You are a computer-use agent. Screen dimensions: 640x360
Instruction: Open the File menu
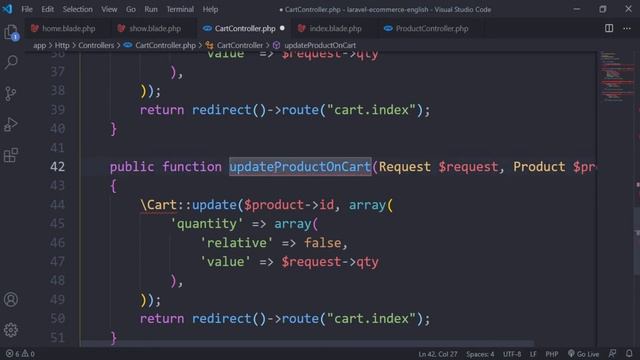click(x=27, y=9)
